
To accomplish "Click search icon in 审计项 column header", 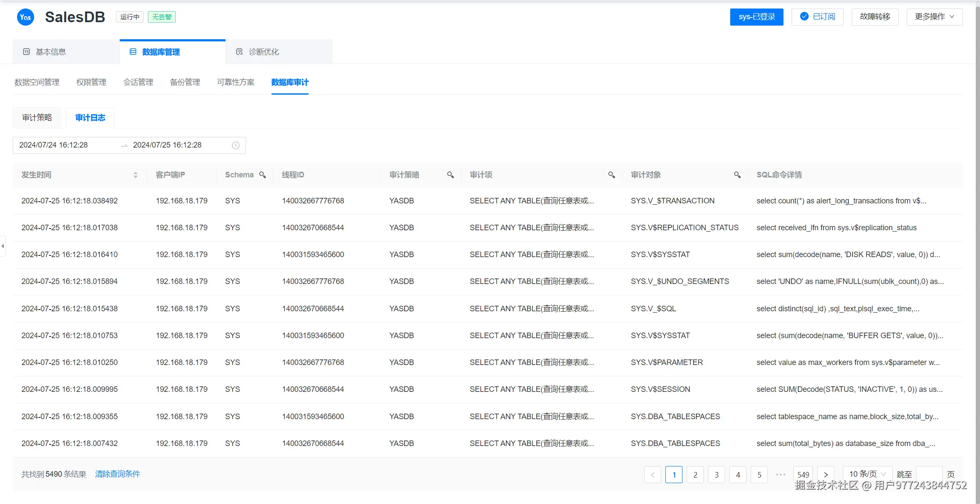I will [611, 175].
